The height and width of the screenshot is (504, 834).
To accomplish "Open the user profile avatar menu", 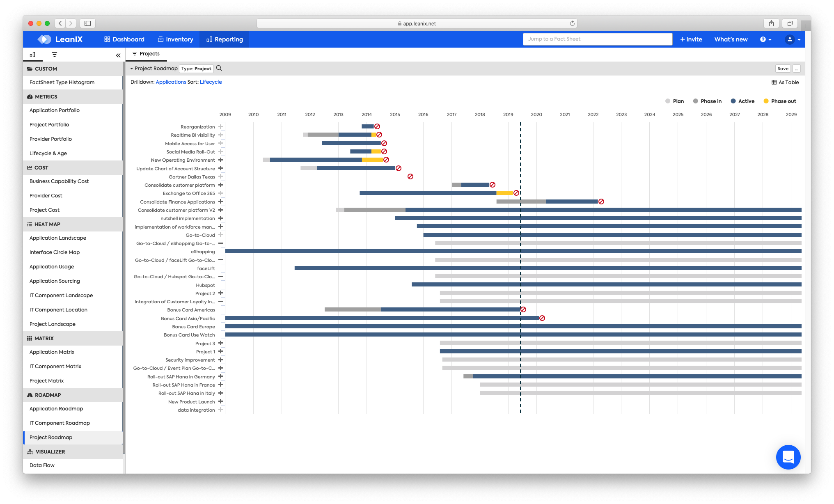I will pyautogui.click(x=790, y=39).
